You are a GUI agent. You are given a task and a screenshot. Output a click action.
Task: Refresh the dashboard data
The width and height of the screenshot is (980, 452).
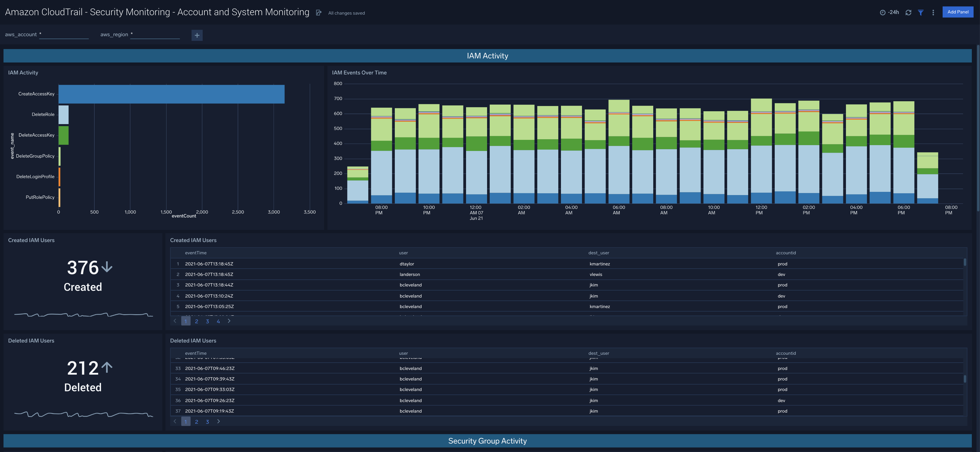click(x=908, y=12)
